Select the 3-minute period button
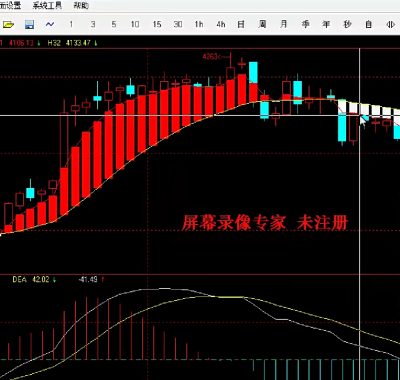Viewport: 400px width, 380px height. point(93,24)
